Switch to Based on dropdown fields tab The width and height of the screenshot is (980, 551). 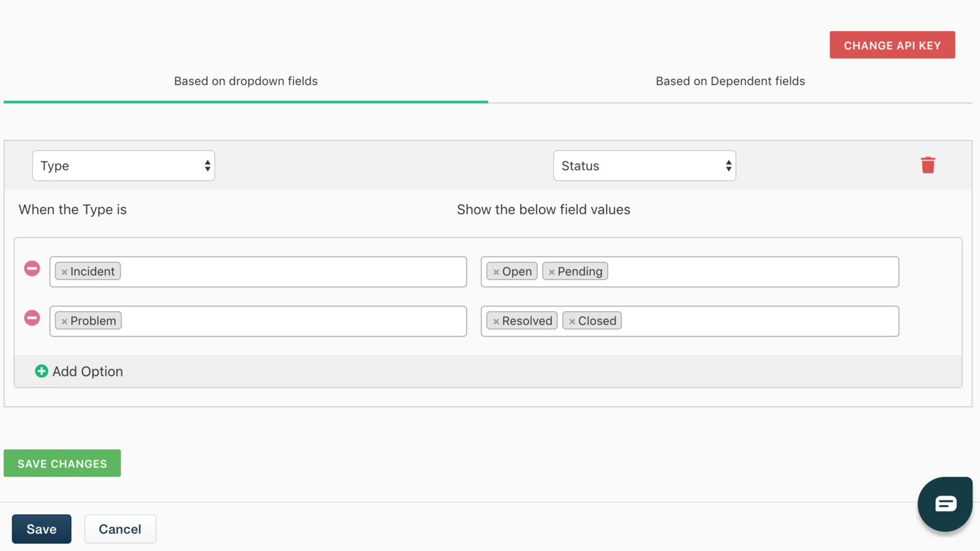click(246, 82)
